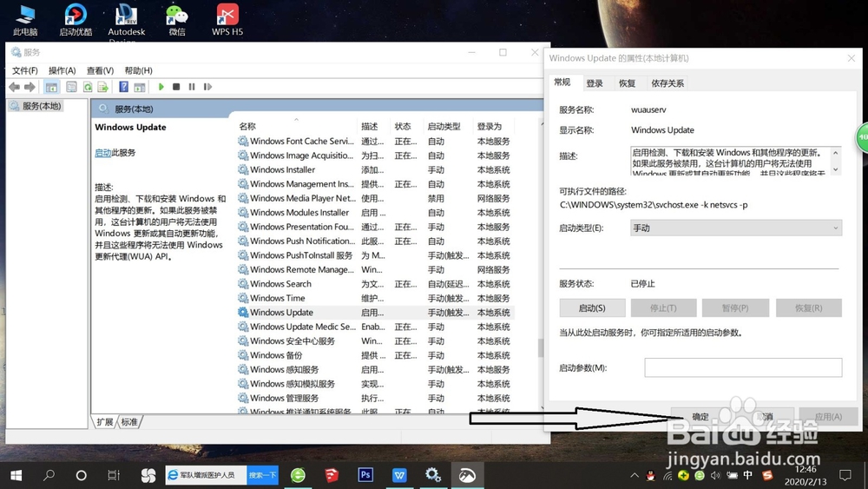Image resolution: width=868 pixels, height=489 pixels.
Task: Click the services list vertical scrollbar thumb
Action: click(x=540, y=347)
